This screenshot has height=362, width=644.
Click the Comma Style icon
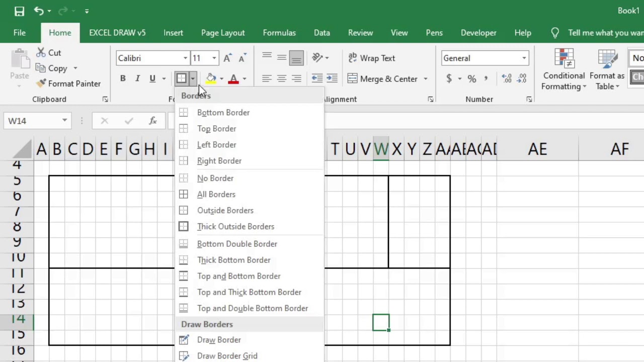(x=486, y=78)
